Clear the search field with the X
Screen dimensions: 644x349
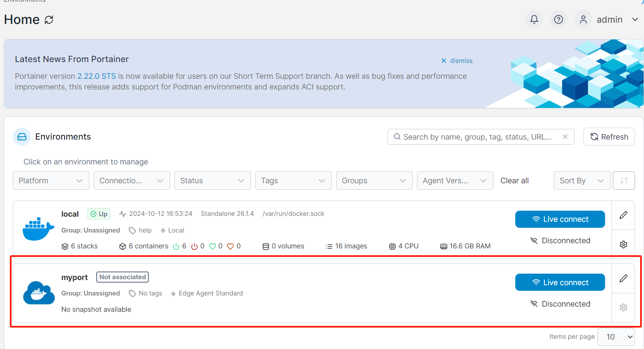[565, 137]
